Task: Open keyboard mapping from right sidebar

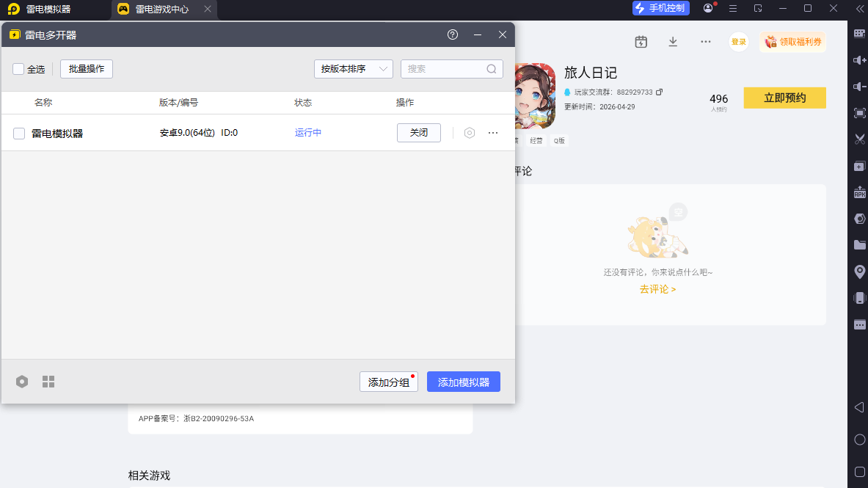Action: point(859,33)
